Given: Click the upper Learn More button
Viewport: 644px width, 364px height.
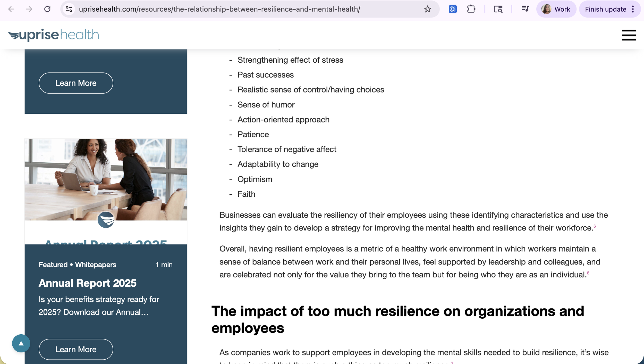Looking at the screenshot, I should point(76,83).
